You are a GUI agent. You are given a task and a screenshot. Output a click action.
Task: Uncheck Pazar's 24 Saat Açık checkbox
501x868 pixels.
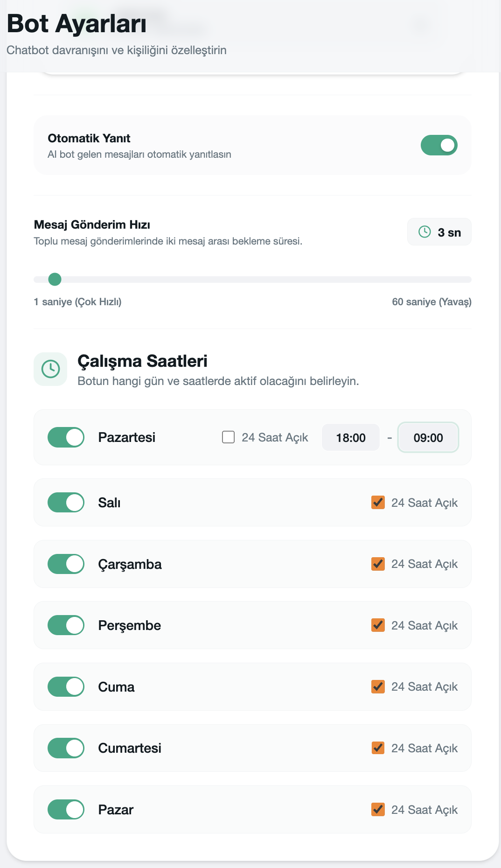378,810
